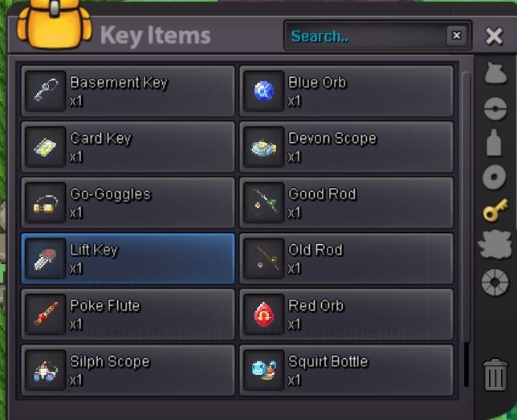Click the Poke Flute icon thumbnail
This screenshot has height=420, width=517.
coord(46,314)
